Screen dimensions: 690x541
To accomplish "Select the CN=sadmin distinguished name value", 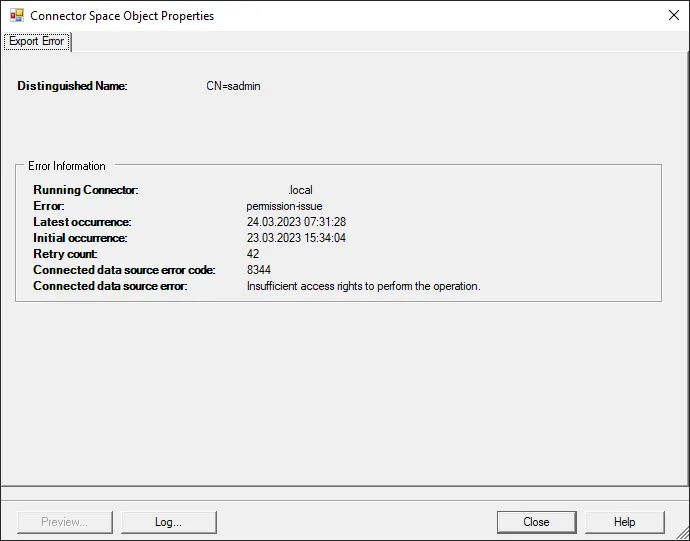I will [x=233, y=86].
